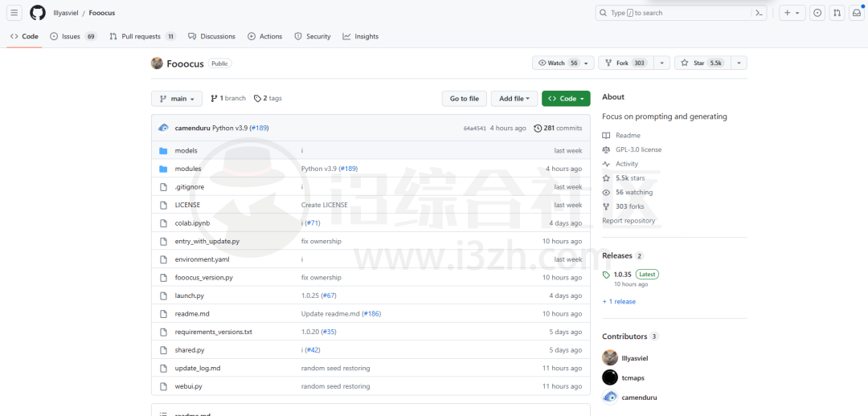
Task: View the 303 forks link
Action: (x=624, y=206)
